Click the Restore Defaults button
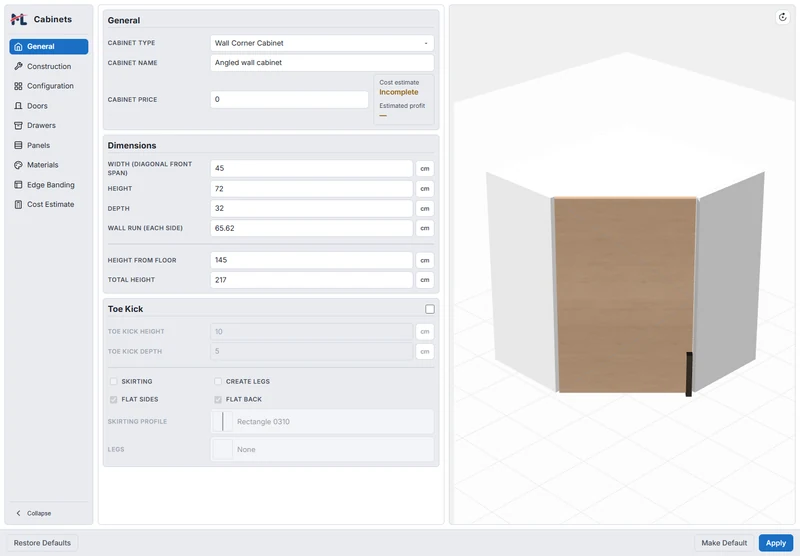The image size is (800, 556). 42,543
